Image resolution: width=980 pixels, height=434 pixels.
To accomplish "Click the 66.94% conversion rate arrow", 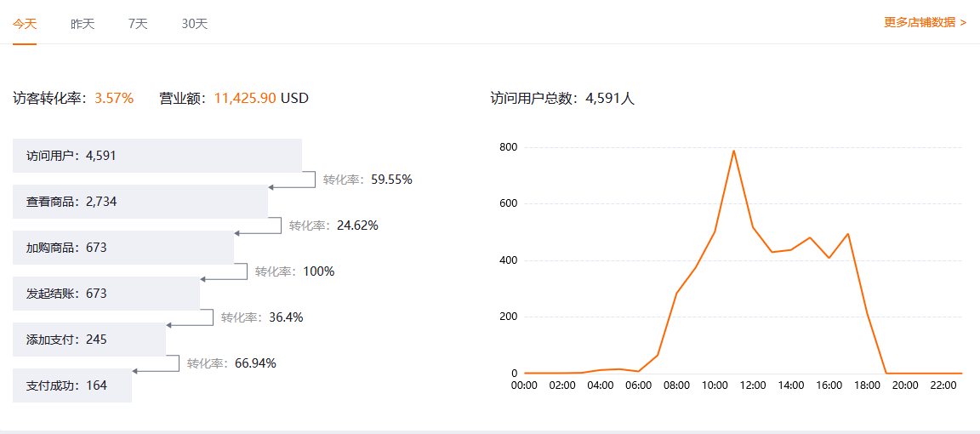I will pyautogui.click(x=156, y=366).
